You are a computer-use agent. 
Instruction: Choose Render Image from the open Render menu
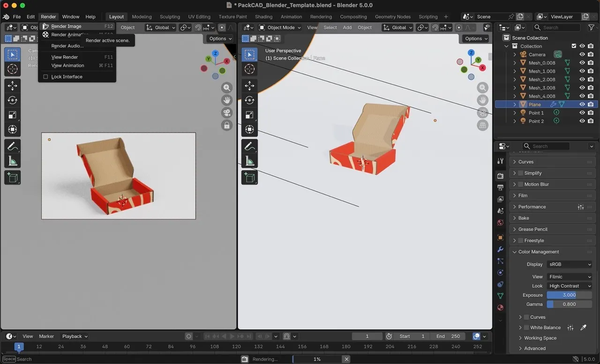(x=66, y=26)
